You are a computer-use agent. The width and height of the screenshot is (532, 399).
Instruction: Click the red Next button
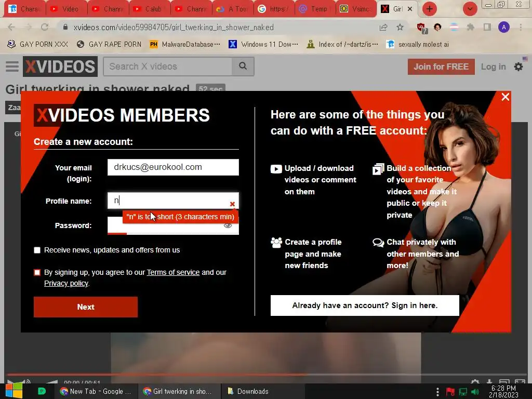point(86,307)
